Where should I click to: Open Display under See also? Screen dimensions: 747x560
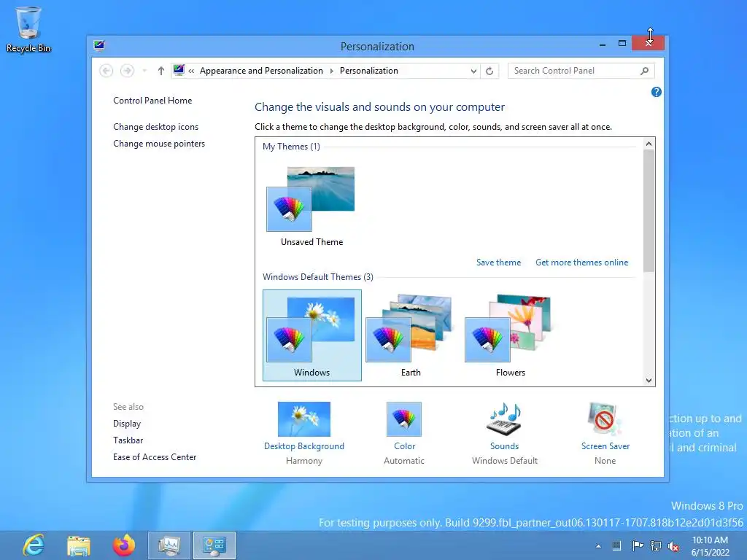click(x=127, y=424)
